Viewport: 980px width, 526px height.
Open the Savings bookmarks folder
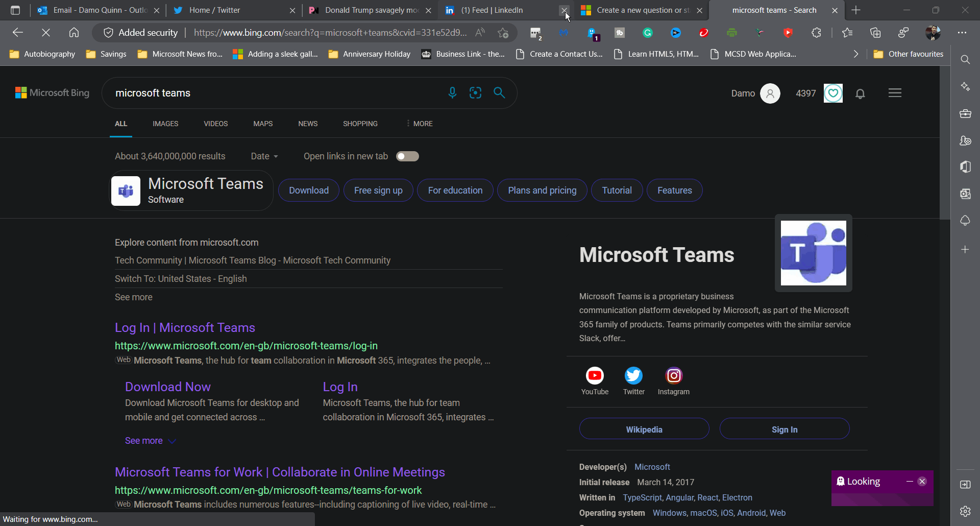106,54
